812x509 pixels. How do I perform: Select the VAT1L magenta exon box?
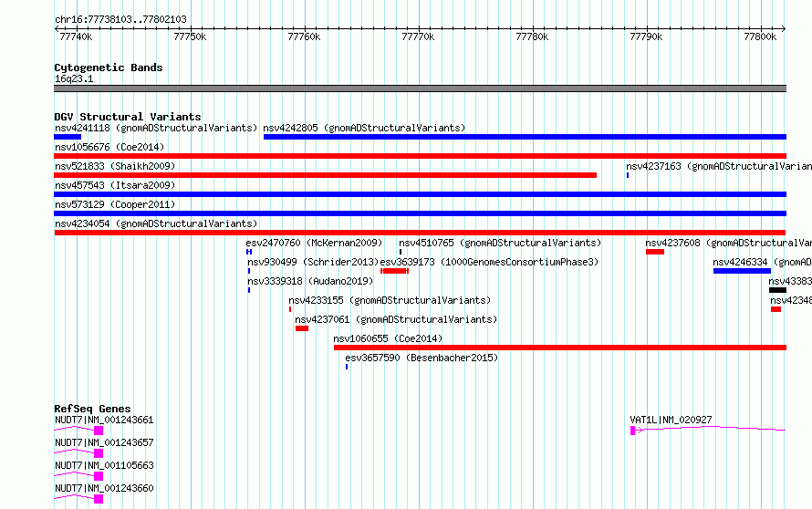click(x=633, y=431)
